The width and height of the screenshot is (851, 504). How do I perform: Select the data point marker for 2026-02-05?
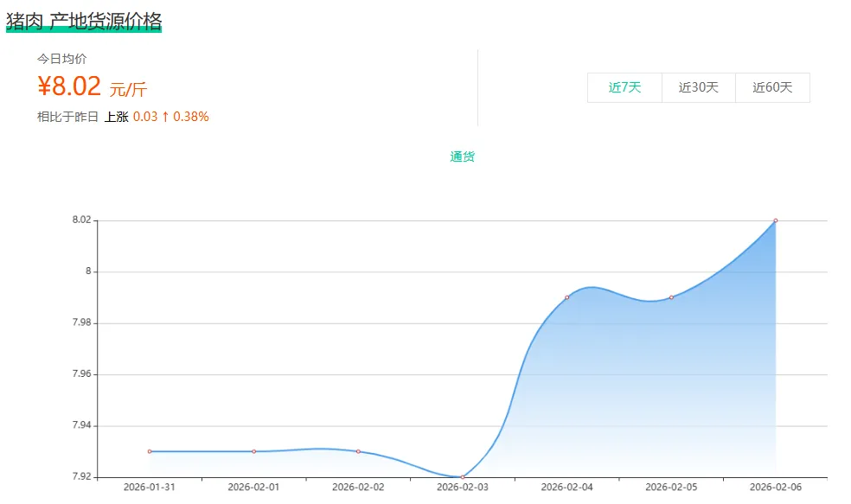tap(671, 297)
